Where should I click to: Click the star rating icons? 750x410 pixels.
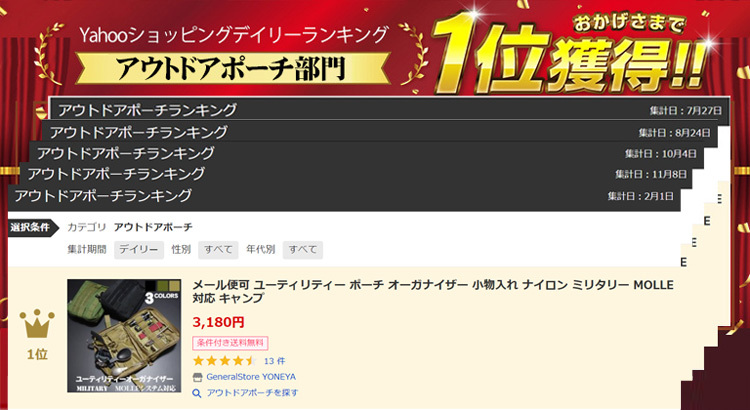click(x=225, y=361)
